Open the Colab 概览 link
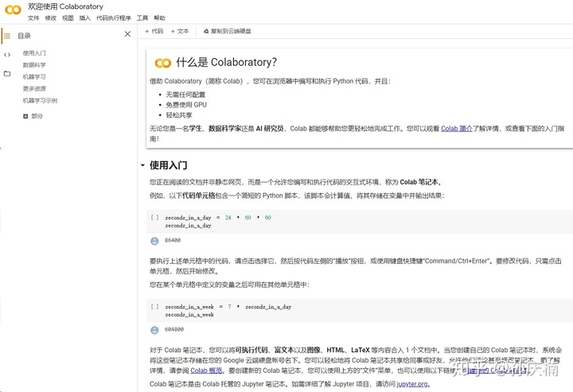The image size is (573, 392). coord(206,371)
